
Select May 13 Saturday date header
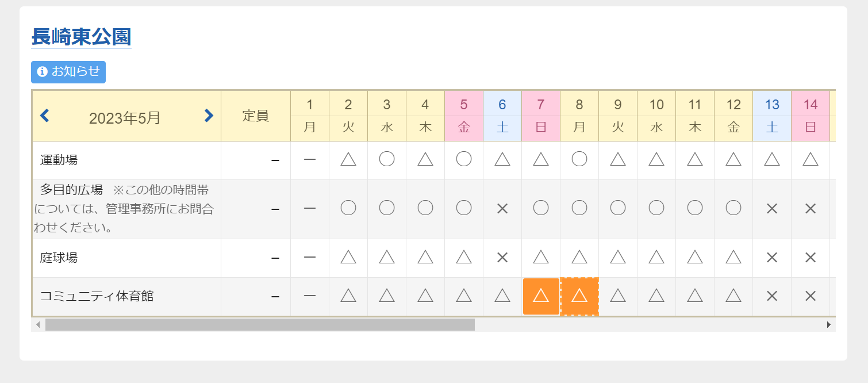(x=772, y=116)
